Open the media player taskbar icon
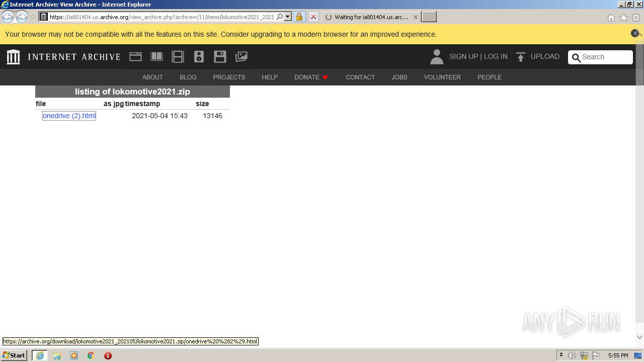 [x=74, y=355]
